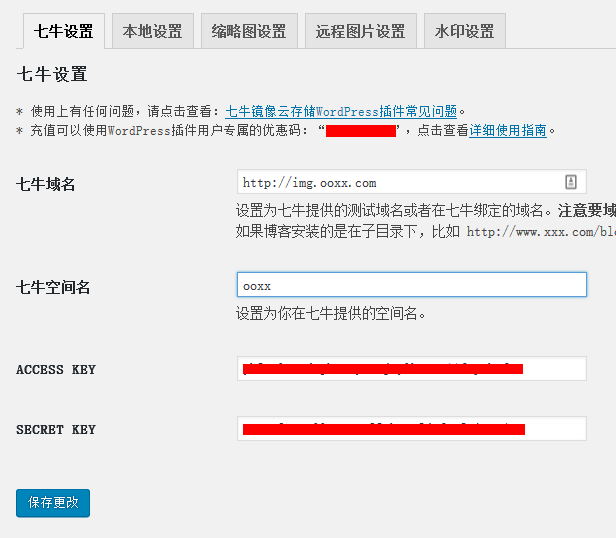Click the redacted coupon code after 优惠码
This screenshot has width=616, height=538.
(x=360, y=130)
